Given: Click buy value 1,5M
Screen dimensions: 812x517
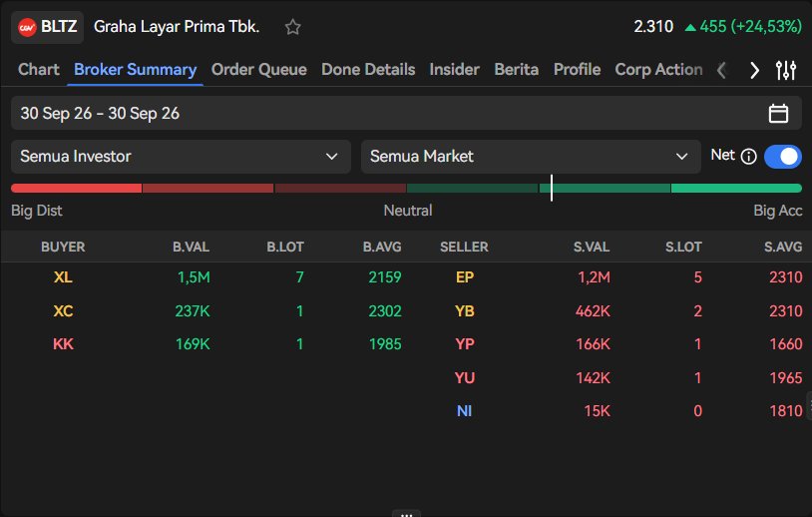Looking at the screenshot, I should point(194,277).
